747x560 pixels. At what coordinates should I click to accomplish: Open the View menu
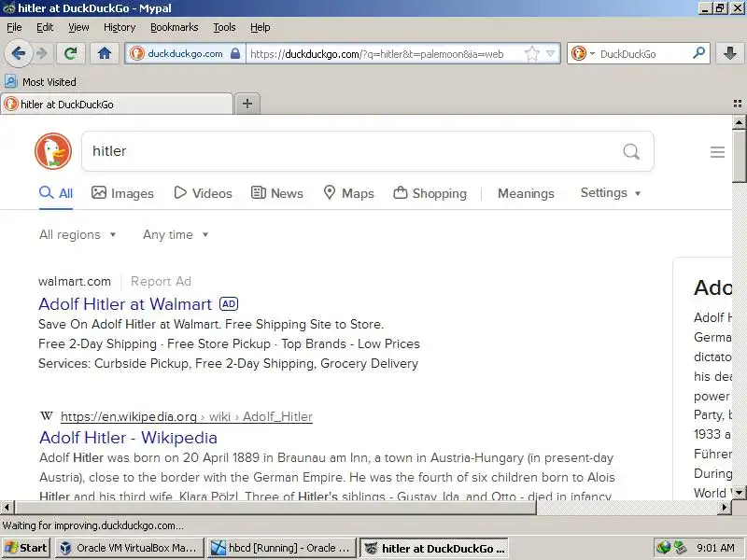point(78,27)
